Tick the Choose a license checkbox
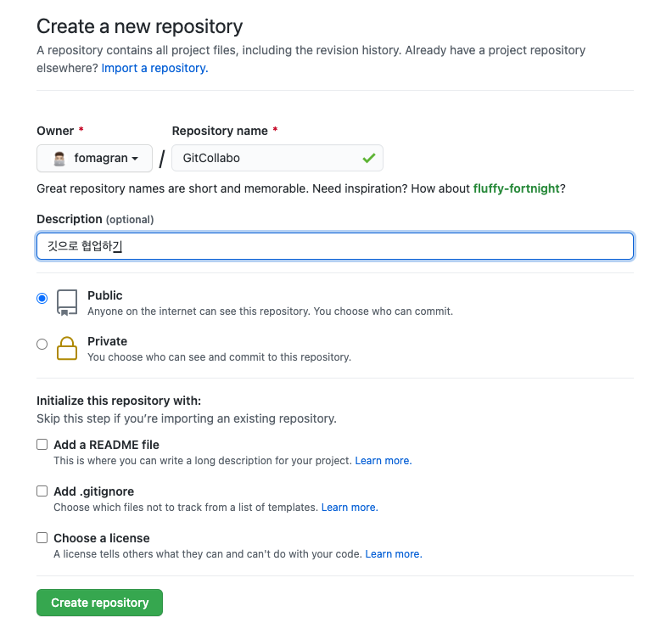Screen dimensions: 672x634 point(42,537)
